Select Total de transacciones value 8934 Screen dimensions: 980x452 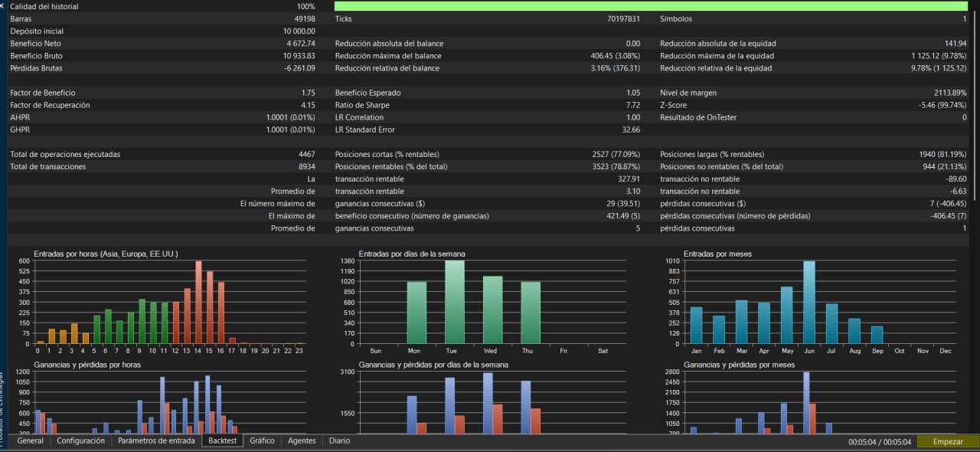coord(307,166)
